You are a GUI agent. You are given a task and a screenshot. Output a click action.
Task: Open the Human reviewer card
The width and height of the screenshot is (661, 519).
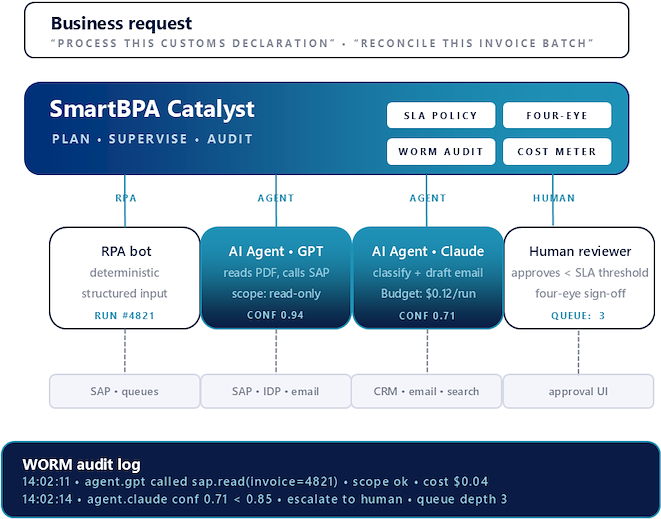tap(579, 278)
